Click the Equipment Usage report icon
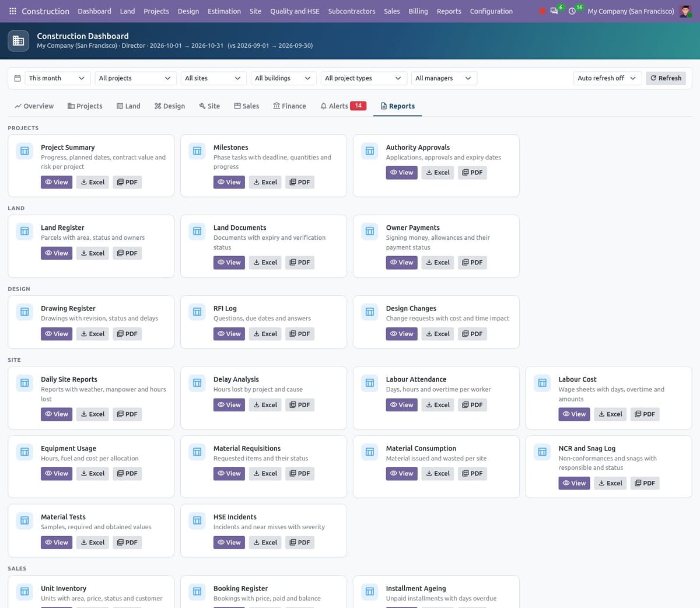This screenshot has width=700, height=608. tap(24, 452)
